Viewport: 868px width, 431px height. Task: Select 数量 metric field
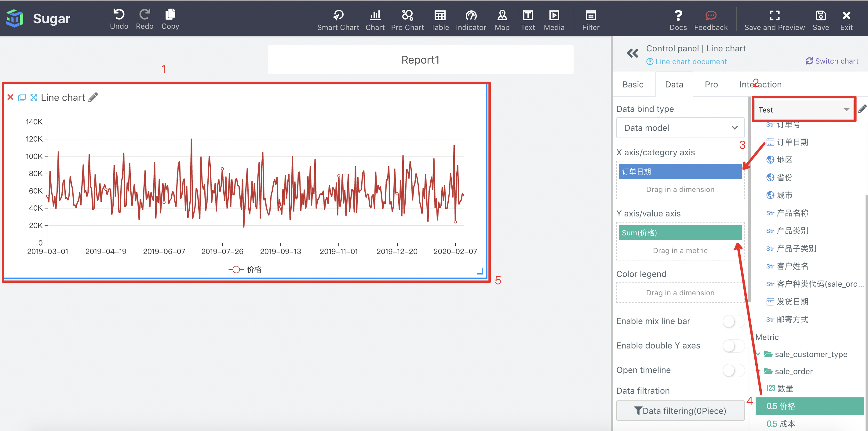pyautogui.click(x=780, y=388)
